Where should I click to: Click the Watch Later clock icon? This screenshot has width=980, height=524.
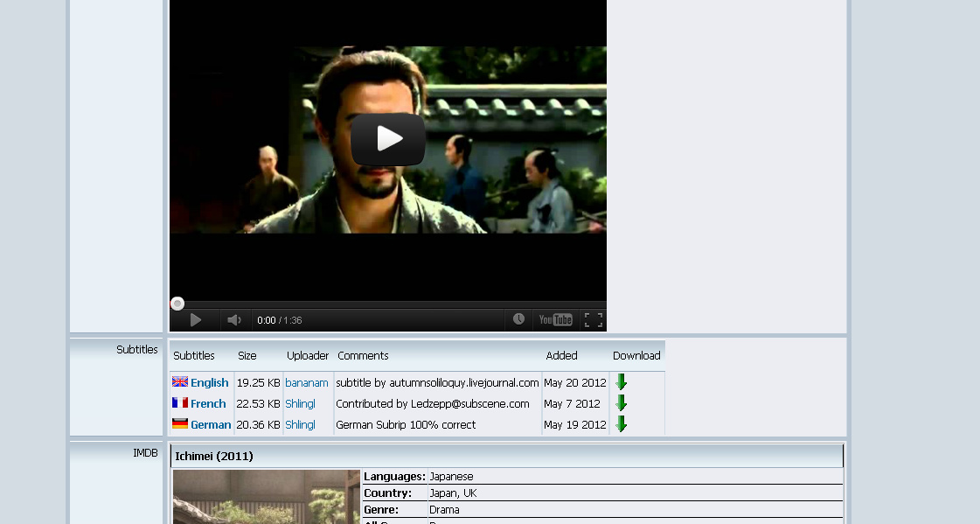coord(518,319)
